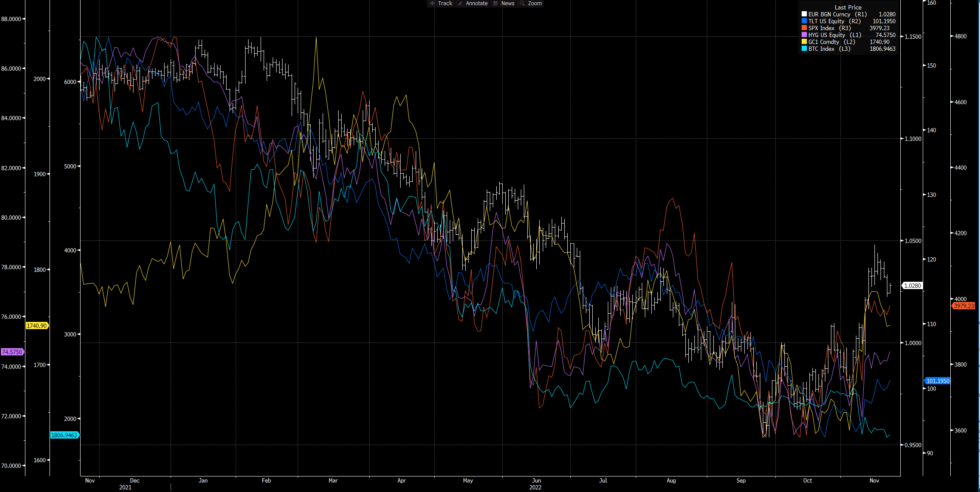Click the yellow GC1 Comdty swatch

tap(804, 42)
